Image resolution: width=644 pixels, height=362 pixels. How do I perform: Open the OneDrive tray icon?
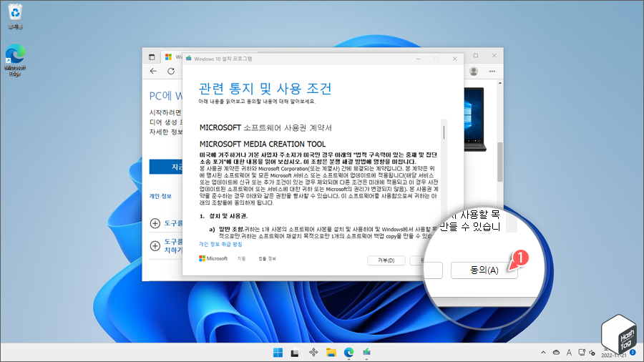click(x=556, y=353)
